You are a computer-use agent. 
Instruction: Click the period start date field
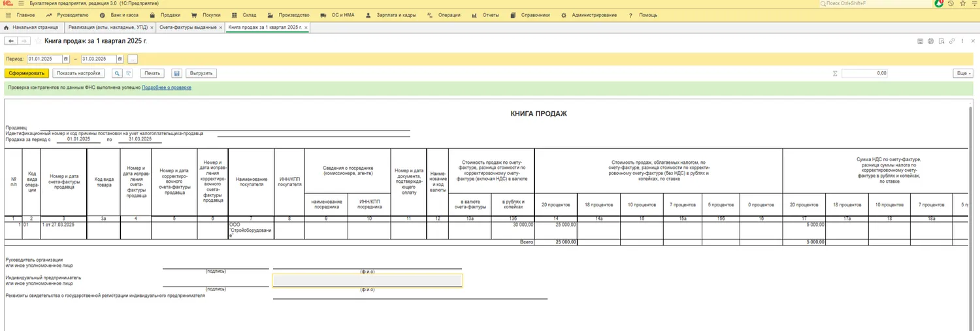(x=45, y=59)
